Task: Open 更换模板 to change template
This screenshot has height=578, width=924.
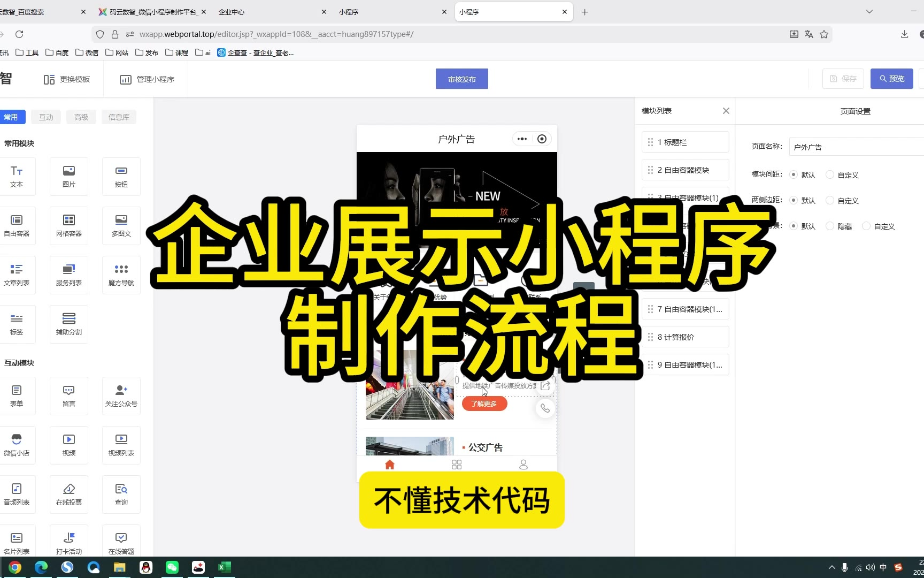Action: 67,79
